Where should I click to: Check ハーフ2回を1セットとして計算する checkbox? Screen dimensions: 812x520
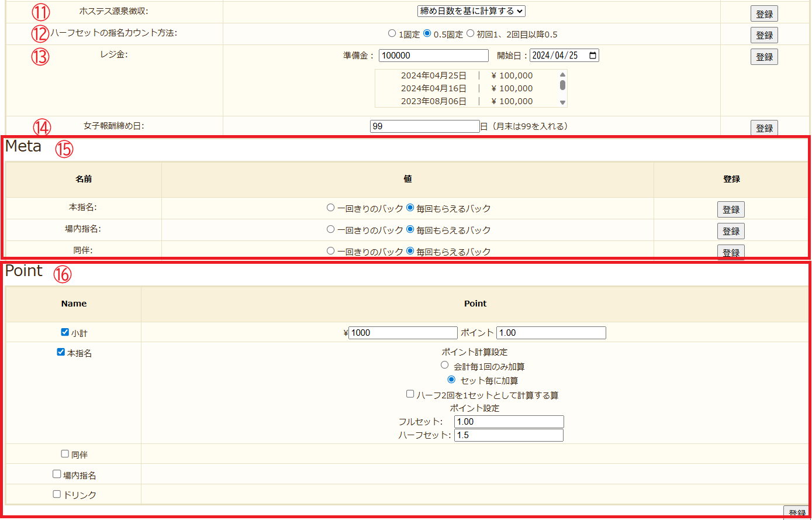(410, 394)
